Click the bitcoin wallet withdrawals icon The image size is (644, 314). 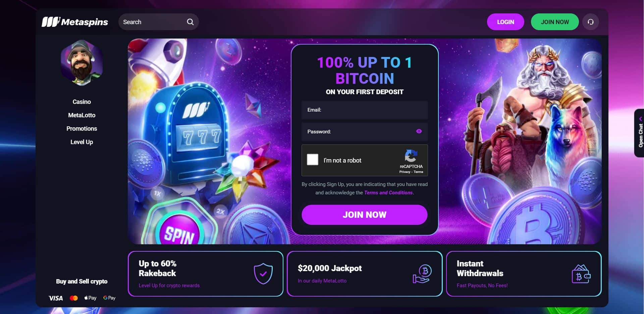tap(581, 274)
